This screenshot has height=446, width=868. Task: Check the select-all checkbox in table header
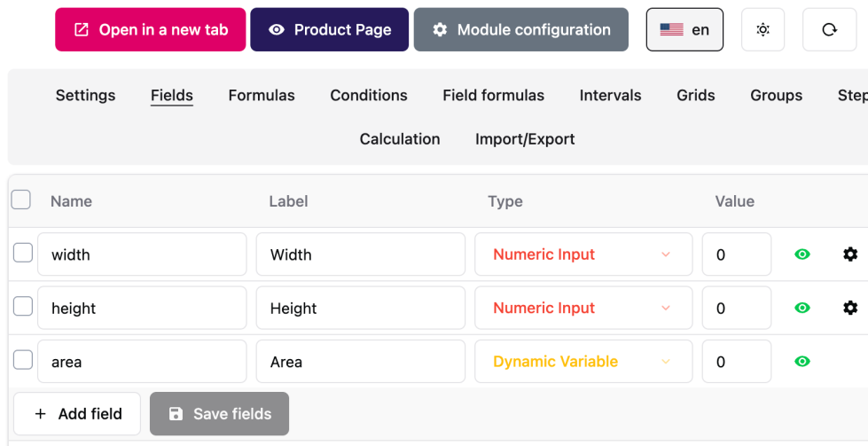click(21, 200)
